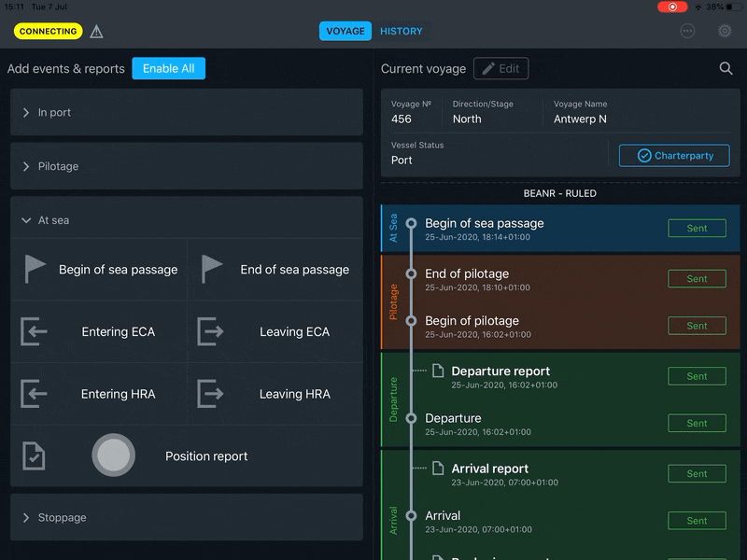The height and width of the screenshot is (560, 747).
Task: Click the End of sea passage flag icon
Action: 212,269
